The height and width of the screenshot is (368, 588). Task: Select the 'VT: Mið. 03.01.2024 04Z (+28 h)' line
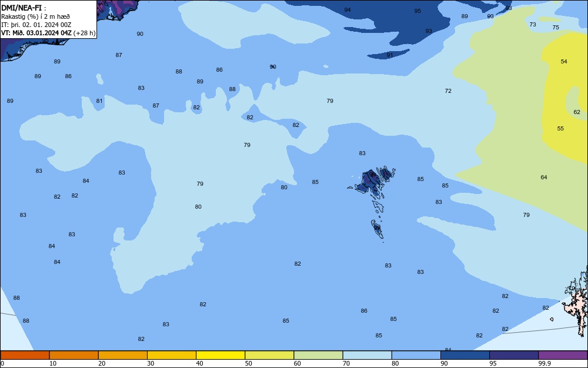pos(48,33)
